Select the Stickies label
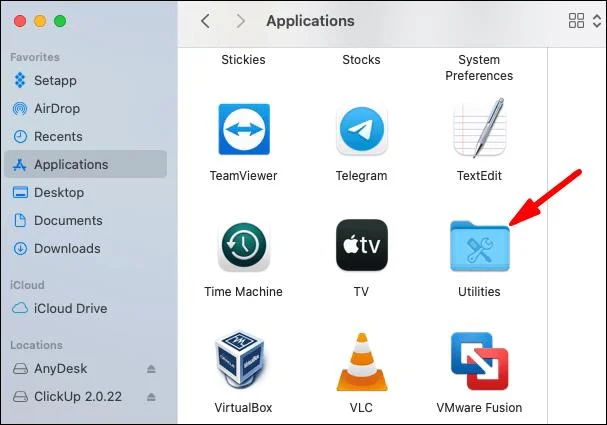 (x=243, y=60)
